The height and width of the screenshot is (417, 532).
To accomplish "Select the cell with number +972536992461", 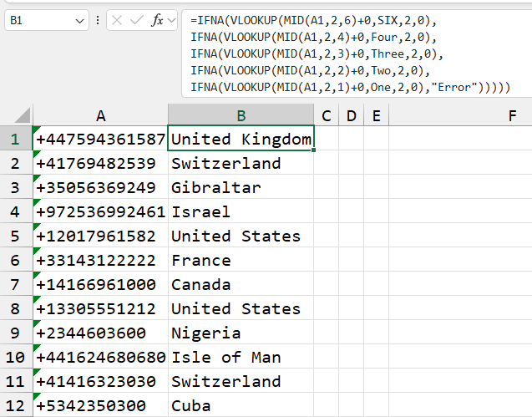I will (x=100, y=212).
